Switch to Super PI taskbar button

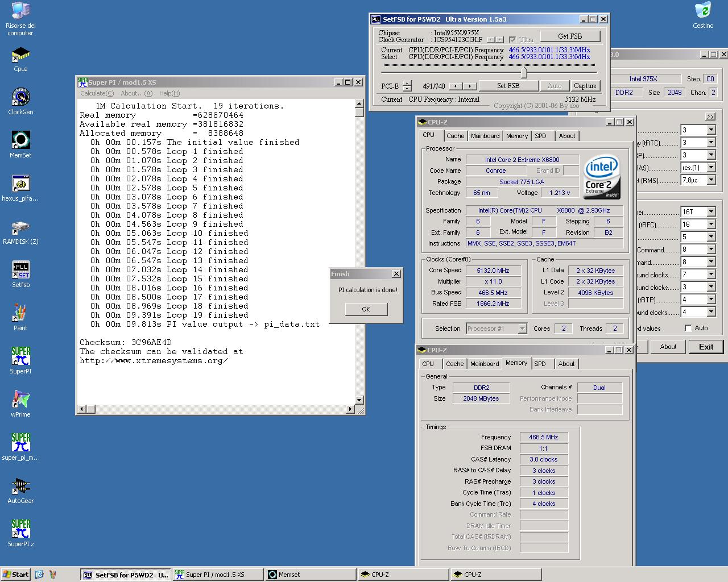218,575
